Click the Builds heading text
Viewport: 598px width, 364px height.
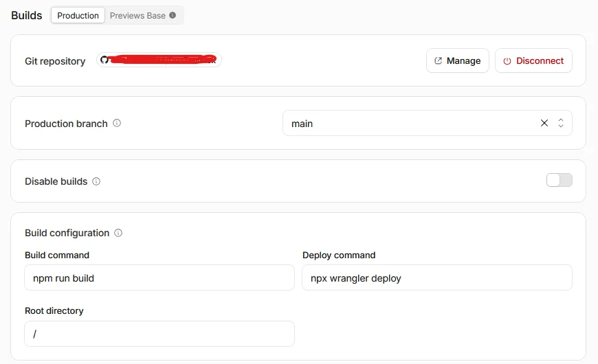27,15
